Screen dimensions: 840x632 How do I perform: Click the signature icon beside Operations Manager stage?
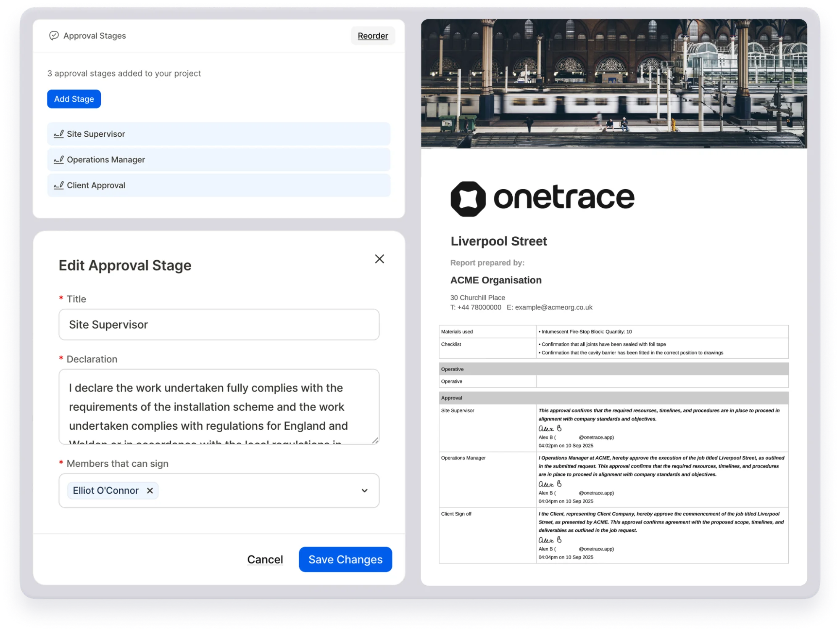coord(59,159)
